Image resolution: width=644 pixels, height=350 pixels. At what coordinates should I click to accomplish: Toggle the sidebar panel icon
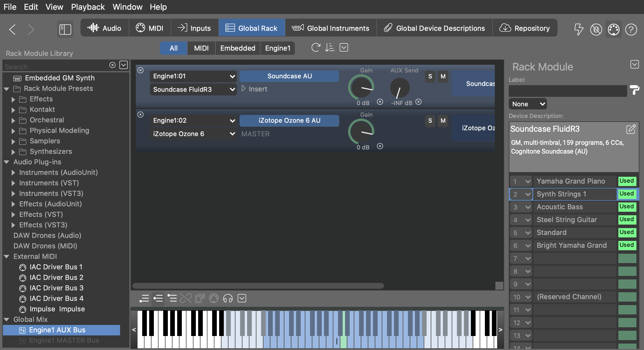[65, 29]
